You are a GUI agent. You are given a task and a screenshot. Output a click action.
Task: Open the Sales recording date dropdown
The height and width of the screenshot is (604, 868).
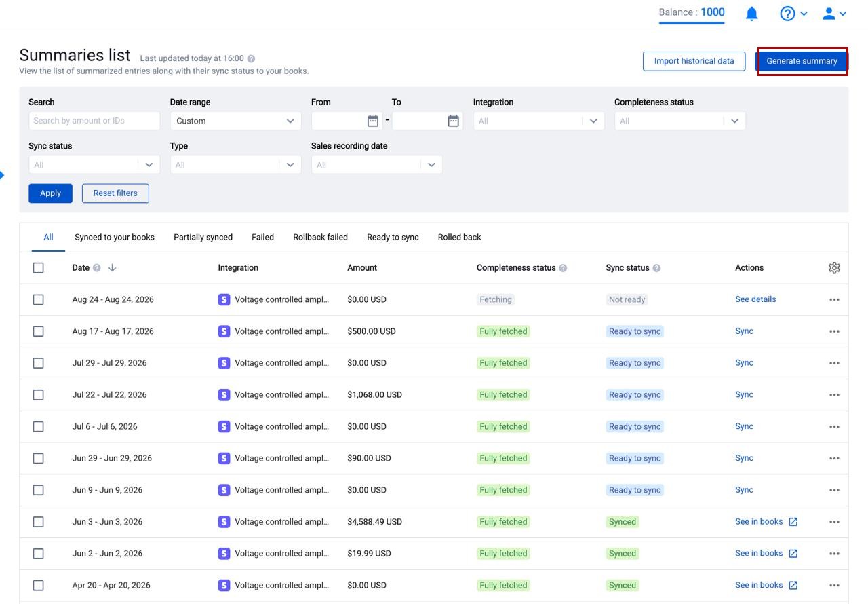[x=376, y=164]
